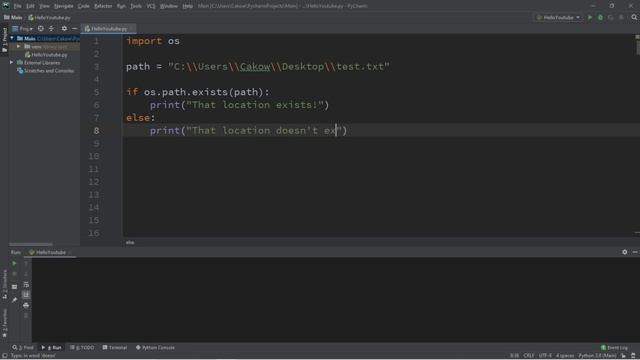Screen dimensions: 640x360
Task: Open the TODO tool window button
Action: pos(82,348)
